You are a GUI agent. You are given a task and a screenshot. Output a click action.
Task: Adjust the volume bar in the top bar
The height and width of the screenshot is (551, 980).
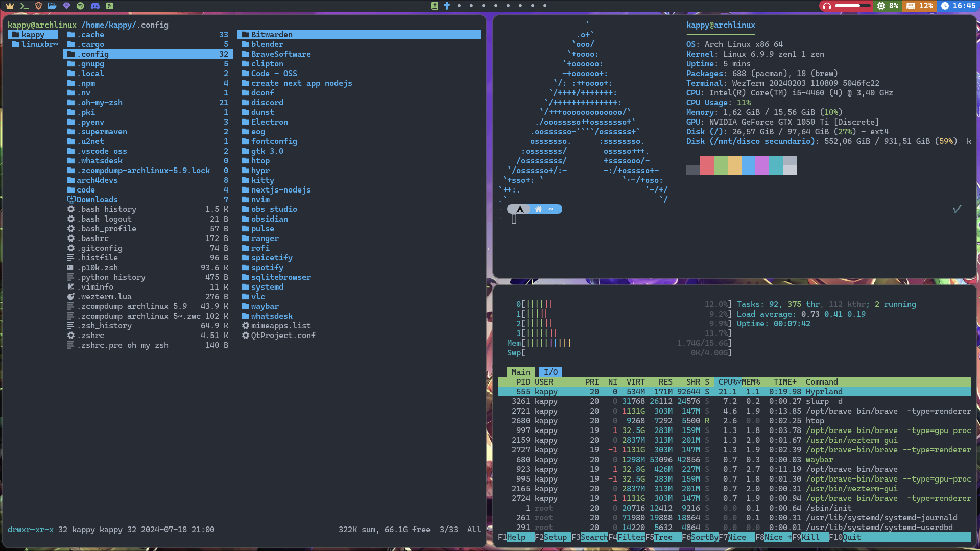tap(852, 6)
